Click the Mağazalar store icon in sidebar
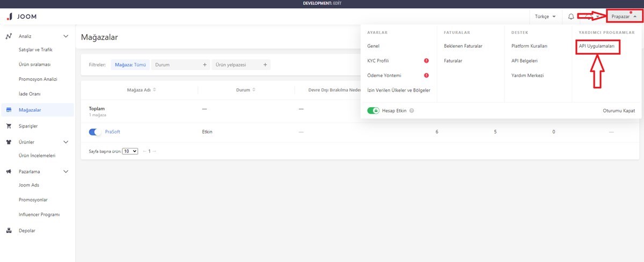The height and width of the screenshot is (262, 644). pyautogui.click(x=9, y=110)
